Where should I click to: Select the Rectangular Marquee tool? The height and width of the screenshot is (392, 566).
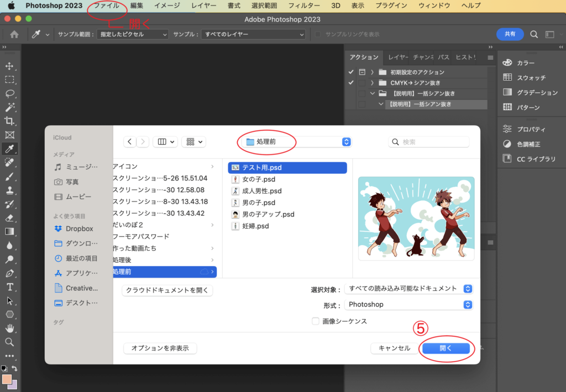pos(10,80)
